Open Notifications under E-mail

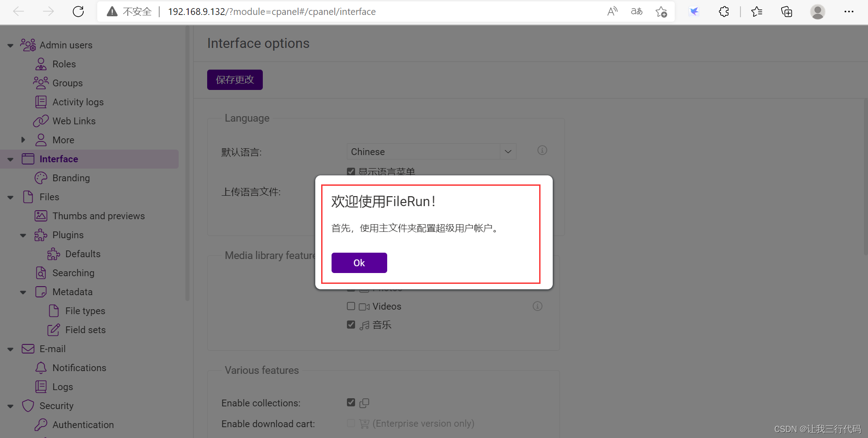click(79, 367)
